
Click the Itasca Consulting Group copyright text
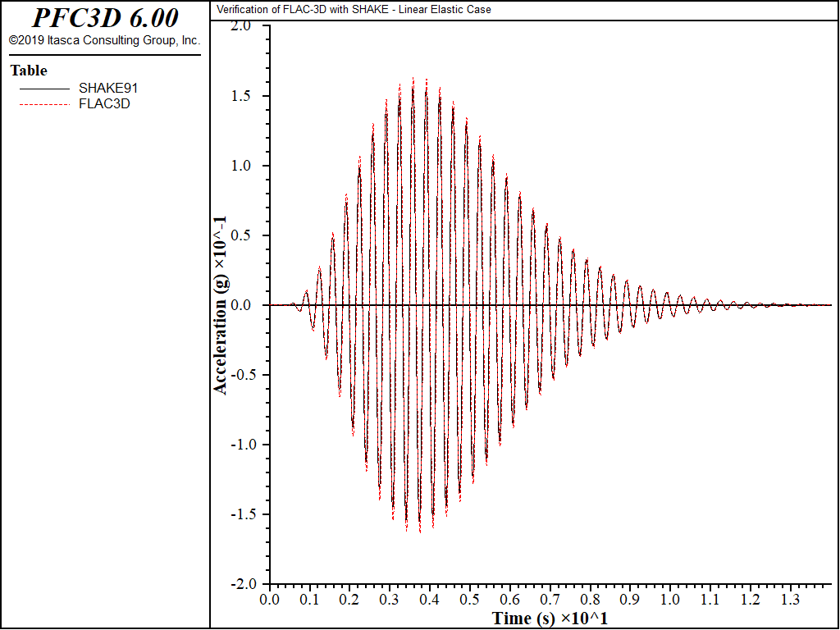coord(104,40)
